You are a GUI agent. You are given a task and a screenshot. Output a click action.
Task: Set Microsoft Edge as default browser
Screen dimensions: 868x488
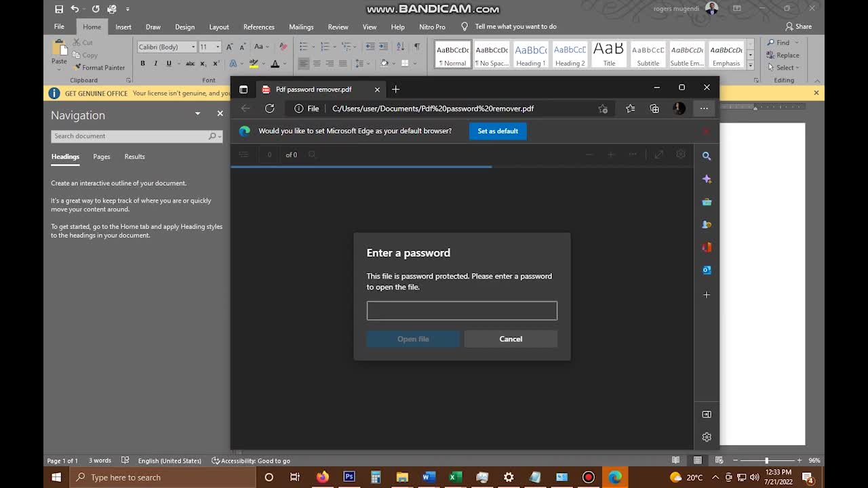pyautogui.click(x=498, y=131)
